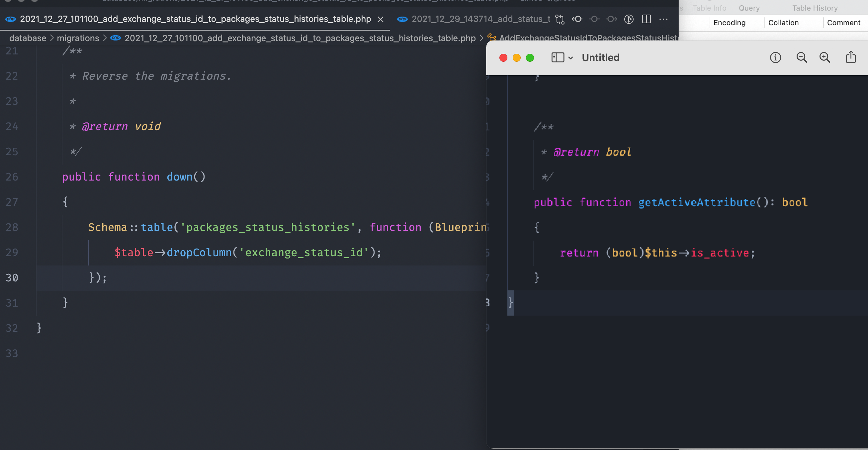868x450 pixels.
Task: Click the PHP icon on the active tab
Action: pos(10,19)
